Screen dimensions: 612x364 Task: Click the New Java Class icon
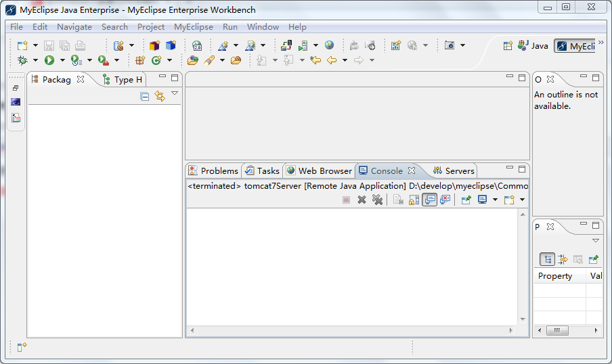(x=156, y=60)
